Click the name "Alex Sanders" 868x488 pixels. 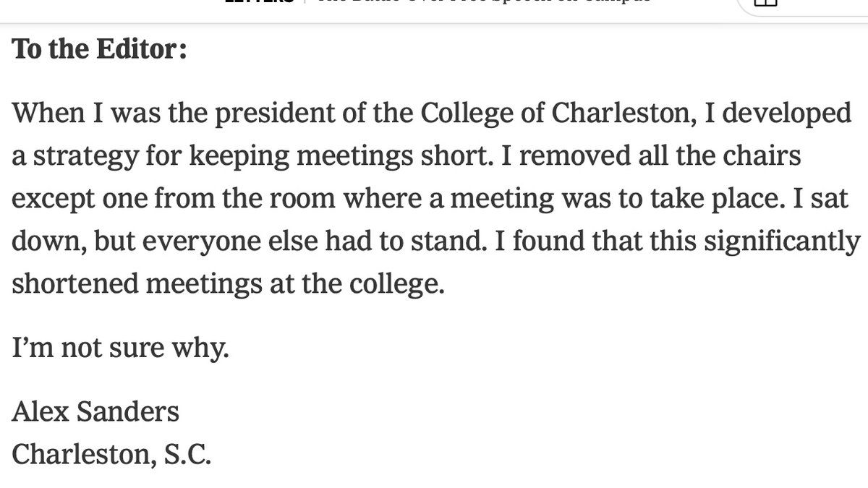click(95, 412)
